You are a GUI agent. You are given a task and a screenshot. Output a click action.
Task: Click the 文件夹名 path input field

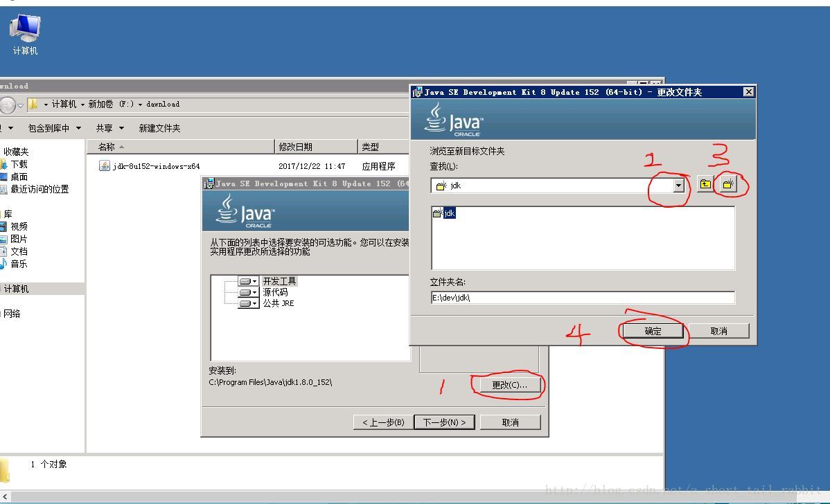pos(583,298)
